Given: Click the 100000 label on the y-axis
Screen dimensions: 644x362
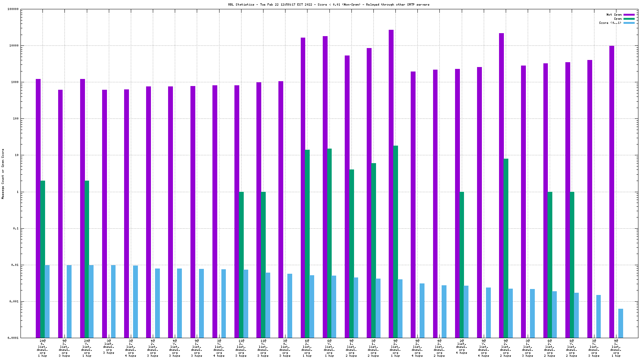Looking at the screenshot, I should pyautogui.click(x=13, y=9).
